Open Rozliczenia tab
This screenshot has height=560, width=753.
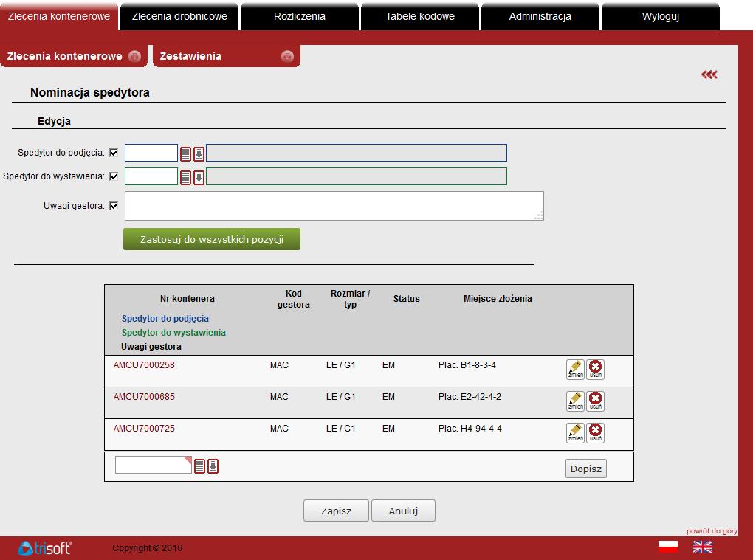[300, 16]
